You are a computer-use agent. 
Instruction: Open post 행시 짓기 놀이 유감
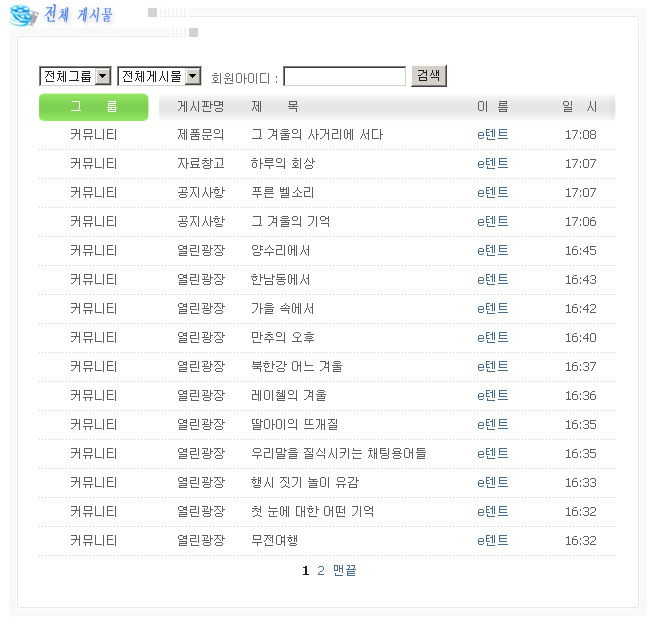305,483
